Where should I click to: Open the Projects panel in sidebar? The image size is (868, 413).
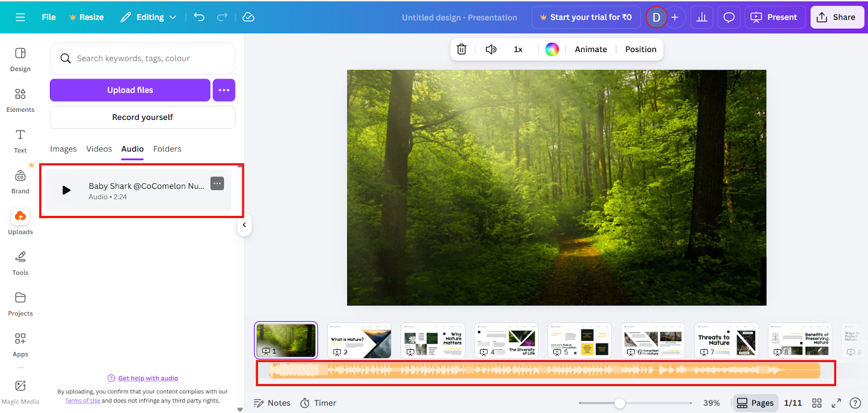20,304
